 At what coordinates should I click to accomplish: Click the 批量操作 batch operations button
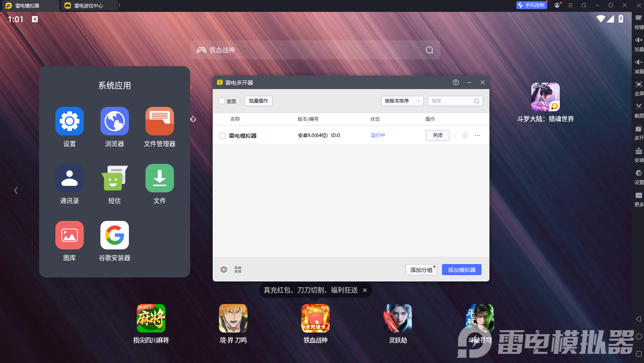[x=259, y=101]
